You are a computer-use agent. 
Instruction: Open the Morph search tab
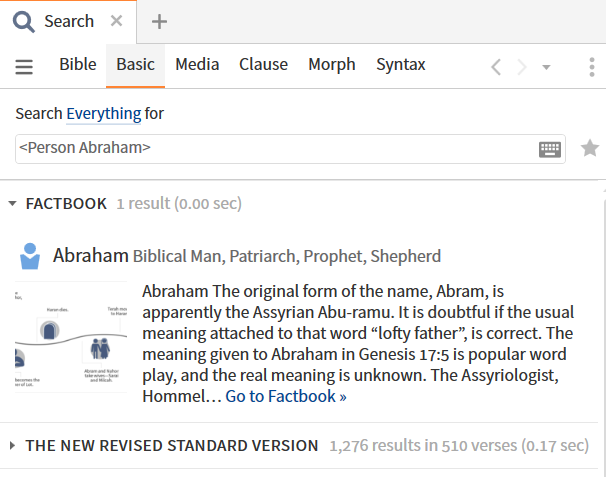332,64
